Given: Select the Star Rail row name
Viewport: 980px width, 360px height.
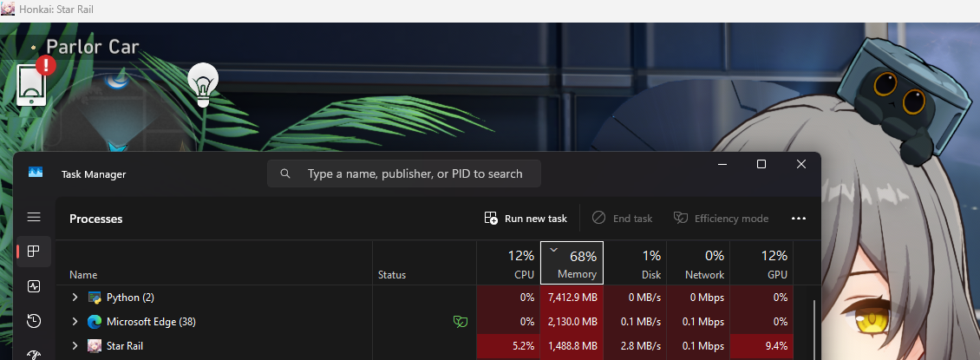Looking at the screenshot, I should click(125, 345).
